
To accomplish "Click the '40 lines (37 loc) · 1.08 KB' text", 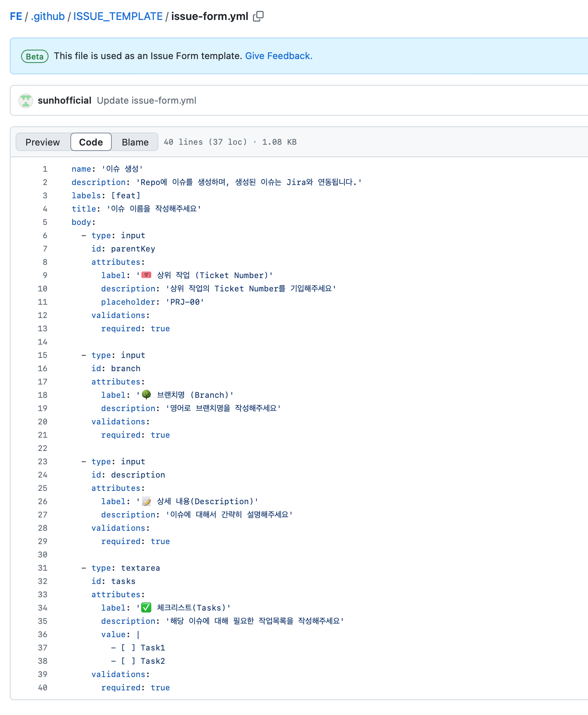I will 230,142.
